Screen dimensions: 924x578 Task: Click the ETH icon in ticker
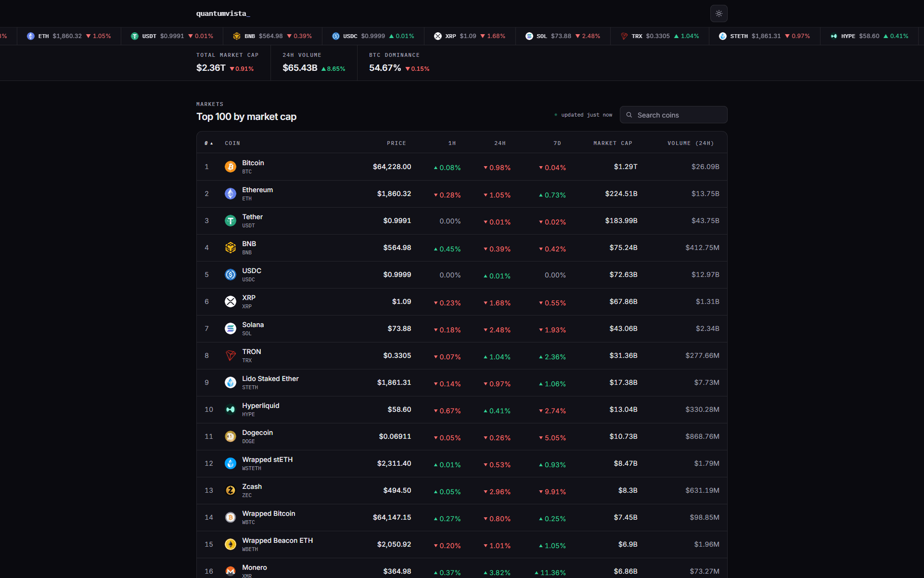pyautogui.click(x=31, y=36)
